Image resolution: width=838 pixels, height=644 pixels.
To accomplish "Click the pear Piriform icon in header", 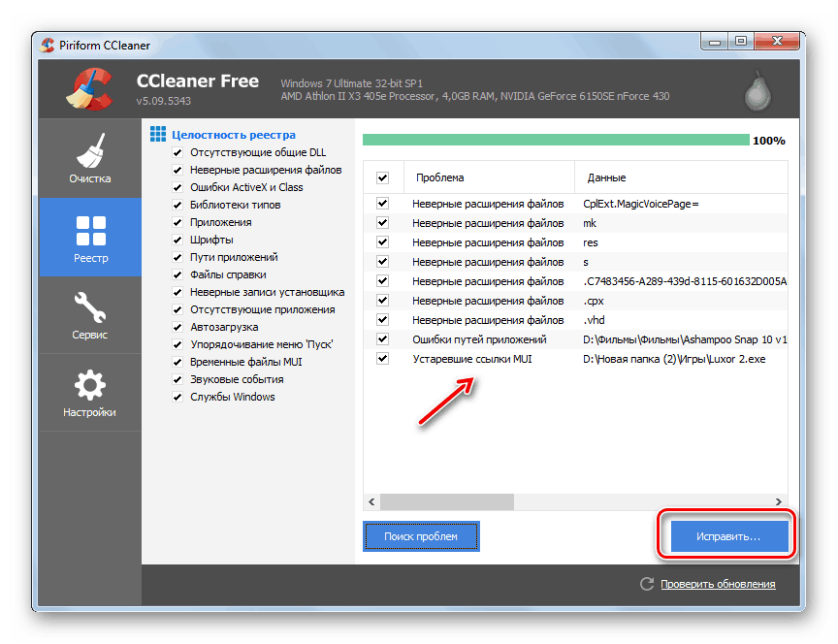I will click(757, 90).
